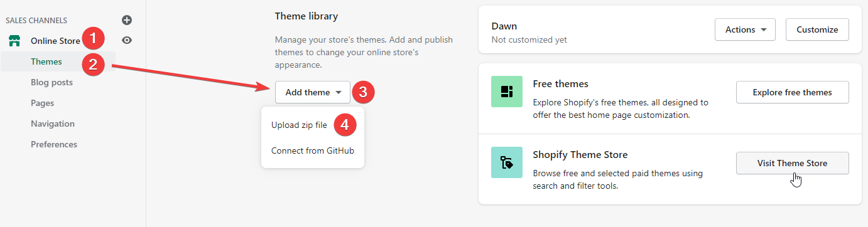The image size is (868, 227).
Task: Go to Blog posts section
Action: point(52,82)
